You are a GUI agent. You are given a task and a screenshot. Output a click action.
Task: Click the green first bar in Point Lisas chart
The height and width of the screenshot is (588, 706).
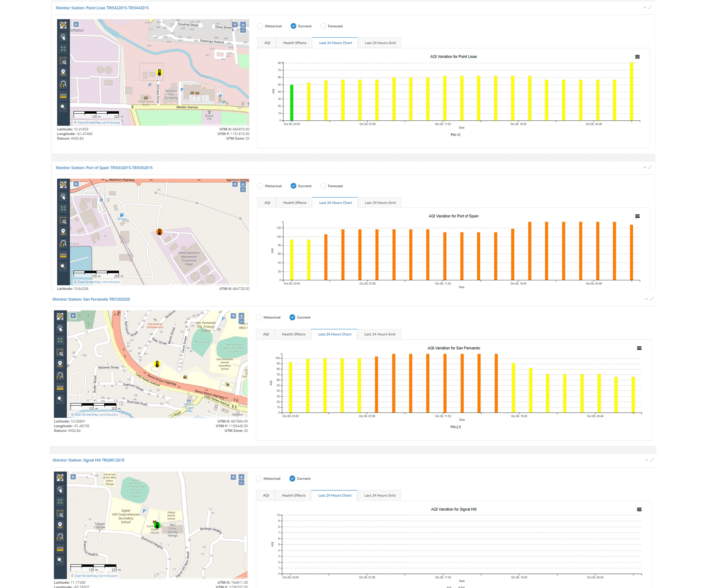pyautogui.click(x=292, y=103)
